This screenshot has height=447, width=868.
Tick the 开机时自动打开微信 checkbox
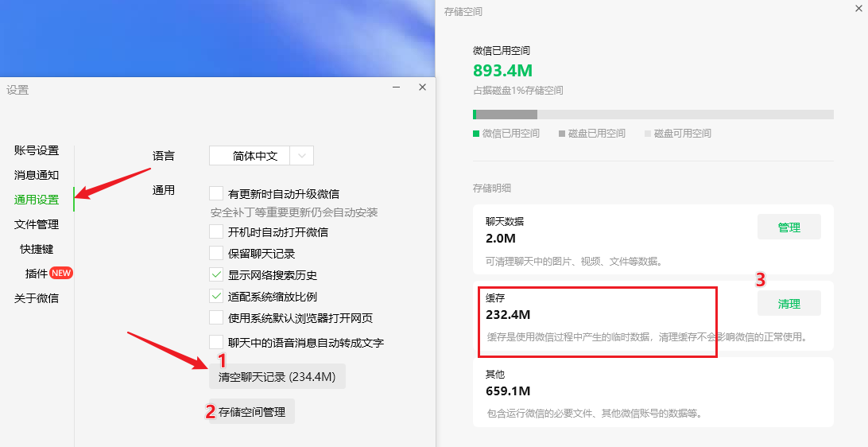pos(216,231)
